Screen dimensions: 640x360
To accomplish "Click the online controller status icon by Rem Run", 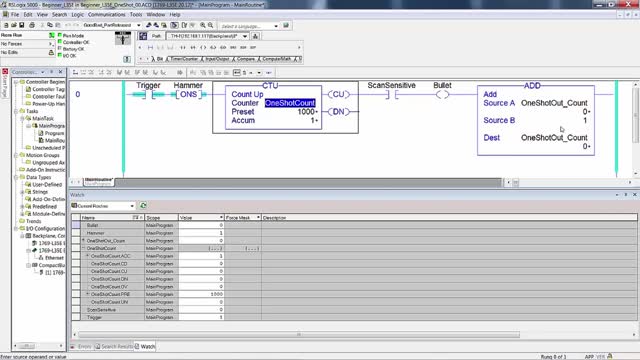I will click(51, 35).
